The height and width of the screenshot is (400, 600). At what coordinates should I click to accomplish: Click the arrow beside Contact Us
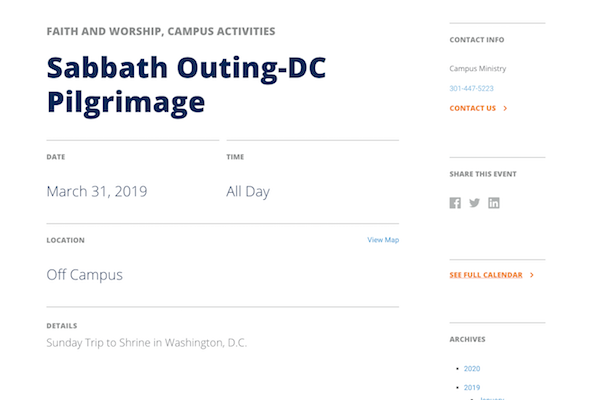(x=506, y=108)
